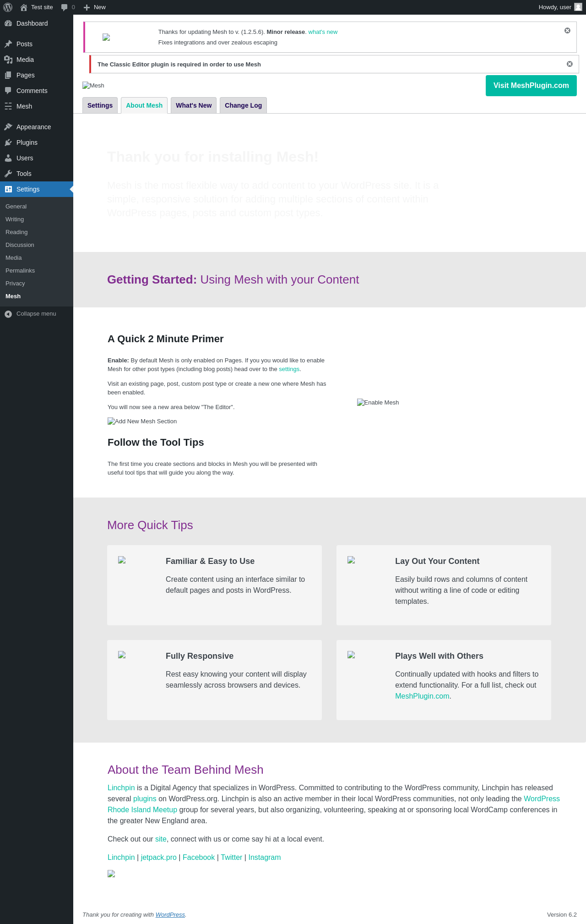Click the Mesh icon in update notice
Image resolution: width=586 pixels, height=924 pixels.
[x=106, y=37]
